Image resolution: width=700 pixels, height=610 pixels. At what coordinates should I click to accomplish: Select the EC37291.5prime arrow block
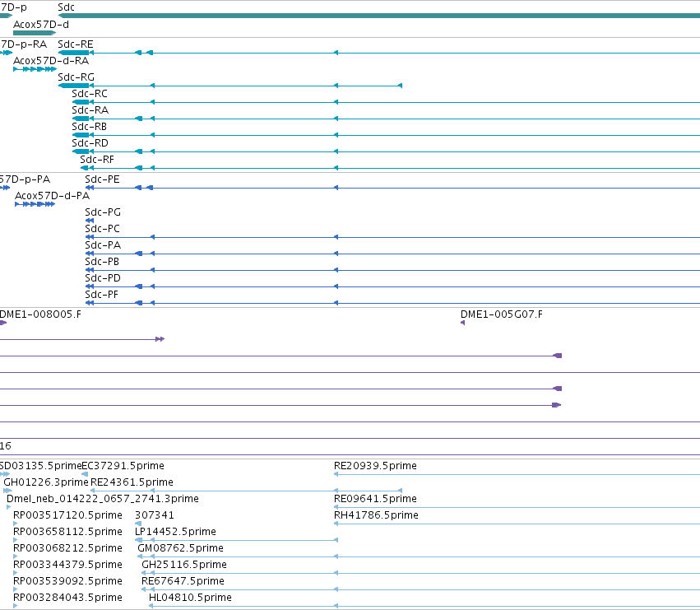click(x=85, y=474)
